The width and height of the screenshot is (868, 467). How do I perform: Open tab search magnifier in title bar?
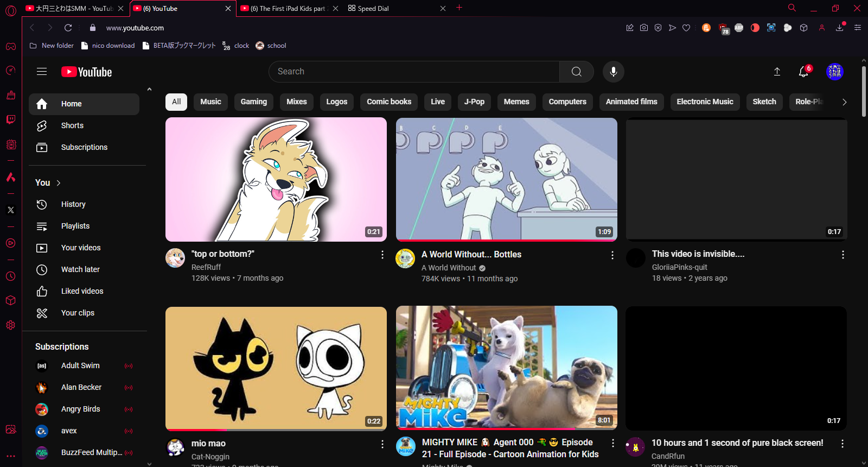click(x=792, y=8)
